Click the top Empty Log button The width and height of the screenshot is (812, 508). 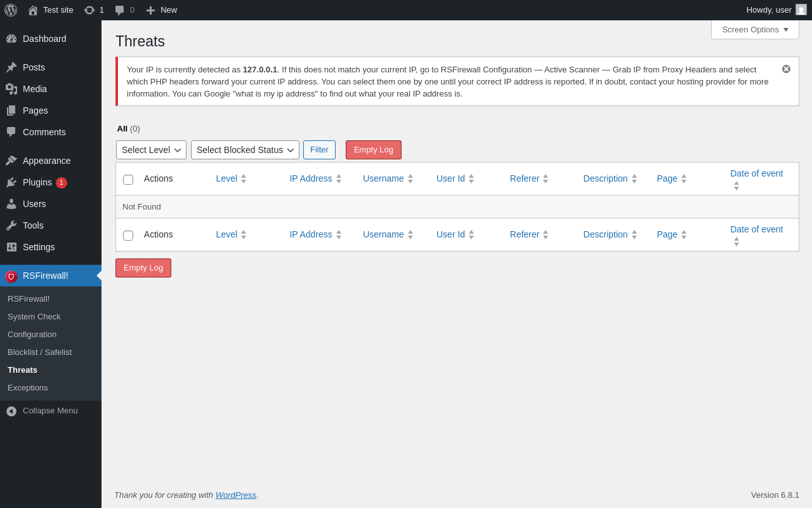tap(374, 150)
